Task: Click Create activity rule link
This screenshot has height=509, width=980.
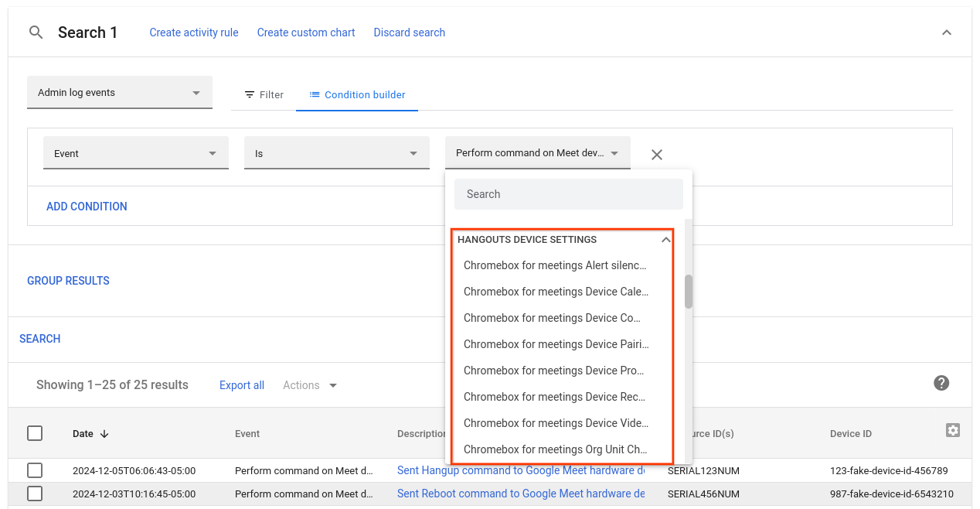Action: click(194, 32)
